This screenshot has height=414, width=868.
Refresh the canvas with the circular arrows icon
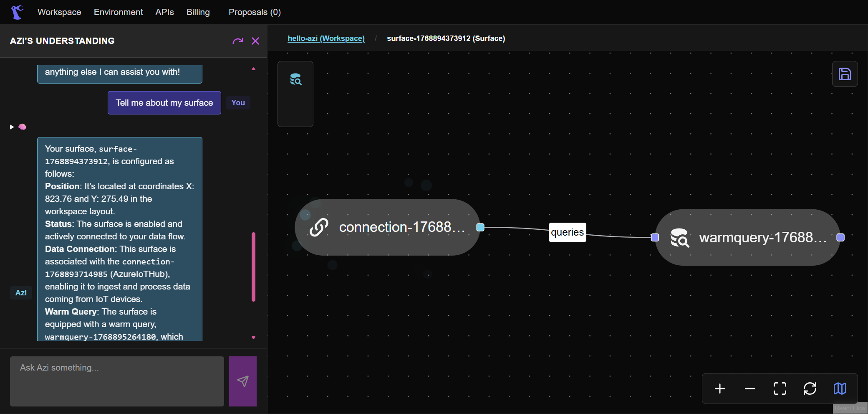tap(810, 389)
